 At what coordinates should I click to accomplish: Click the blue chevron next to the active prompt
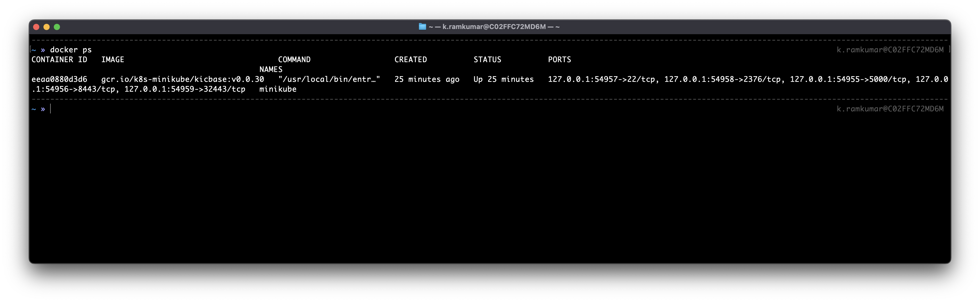(x=43, y=109)
